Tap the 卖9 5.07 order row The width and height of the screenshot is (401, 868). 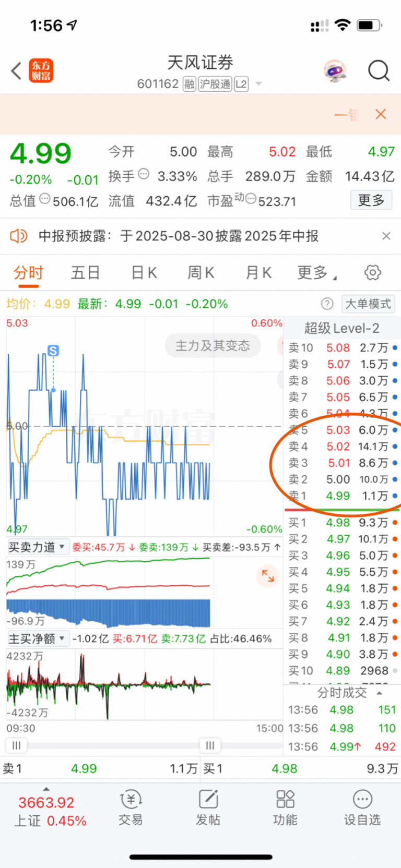click(x=343, y=364)
